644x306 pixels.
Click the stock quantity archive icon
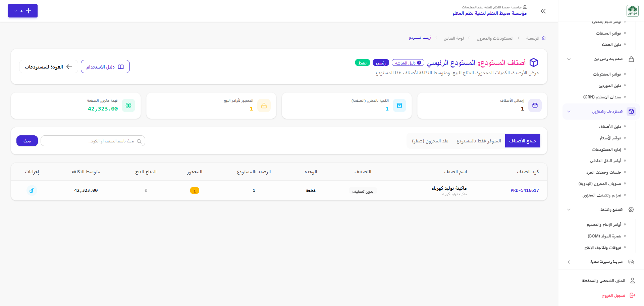click(x=399, y=105)
